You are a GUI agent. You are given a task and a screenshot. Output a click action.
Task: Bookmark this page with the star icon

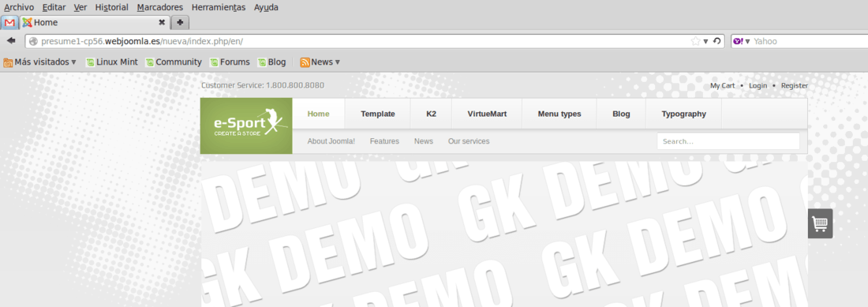[695, 41]
